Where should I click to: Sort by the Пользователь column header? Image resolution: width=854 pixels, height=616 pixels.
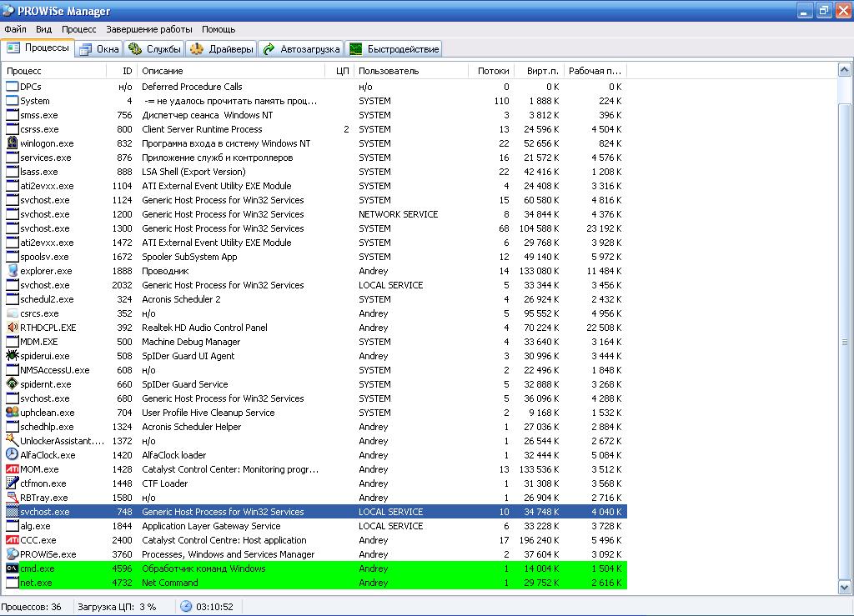click(x=410, y=71)
